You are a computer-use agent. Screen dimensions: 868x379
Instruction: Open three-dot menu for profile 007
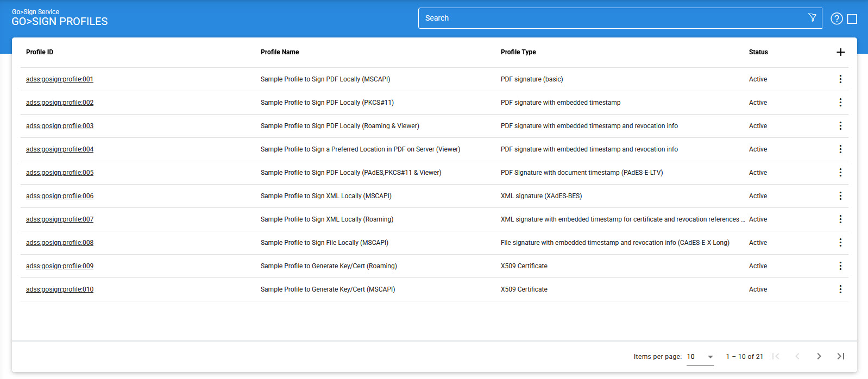[x=840, y=219]
